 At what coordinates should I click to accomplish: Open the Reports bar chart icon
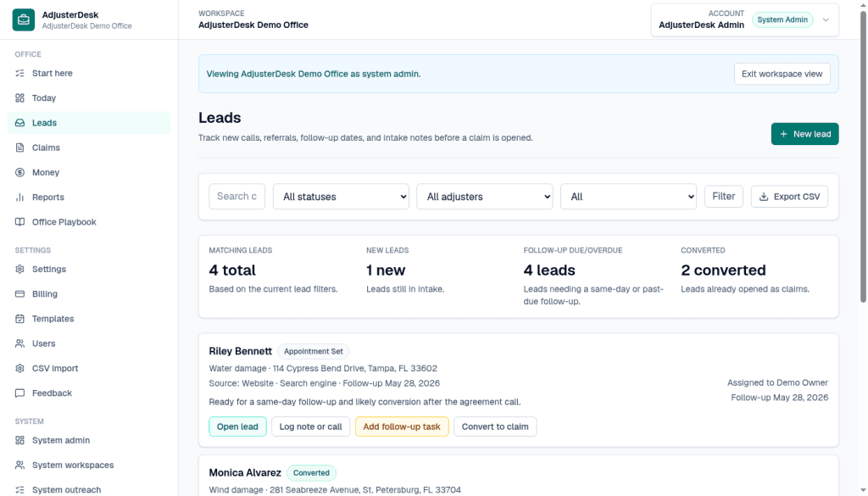[x=20, y=197]
